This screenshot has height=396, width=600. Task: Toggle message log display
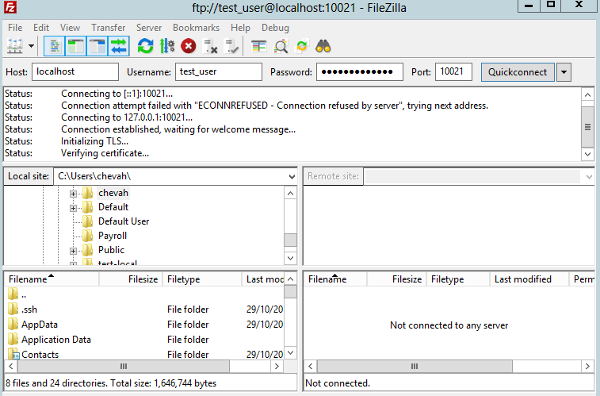(x=55, y=46)
